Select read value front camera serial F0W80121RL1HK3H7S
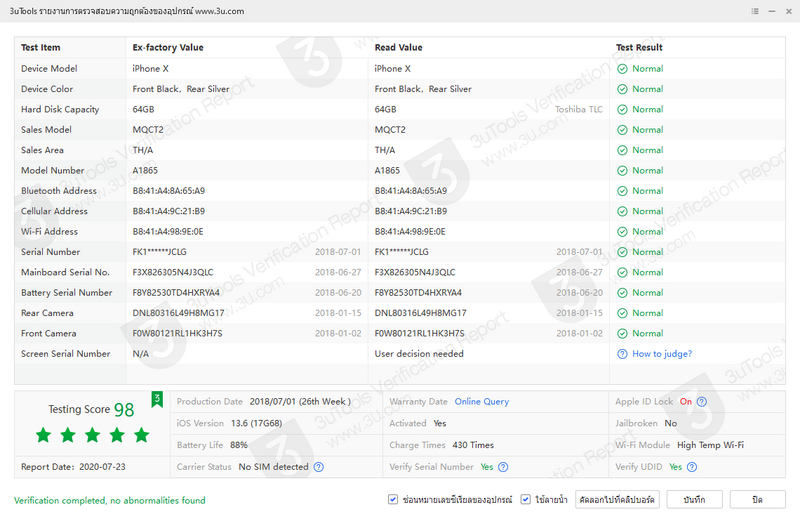The image size is (800, 526). pyautogui.click(x=419, y=334)
